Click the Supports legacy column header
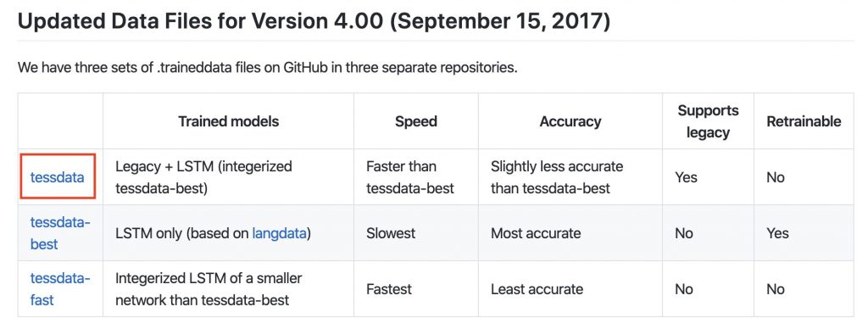This screenshot has width=868, height=329. pos(708,121)
